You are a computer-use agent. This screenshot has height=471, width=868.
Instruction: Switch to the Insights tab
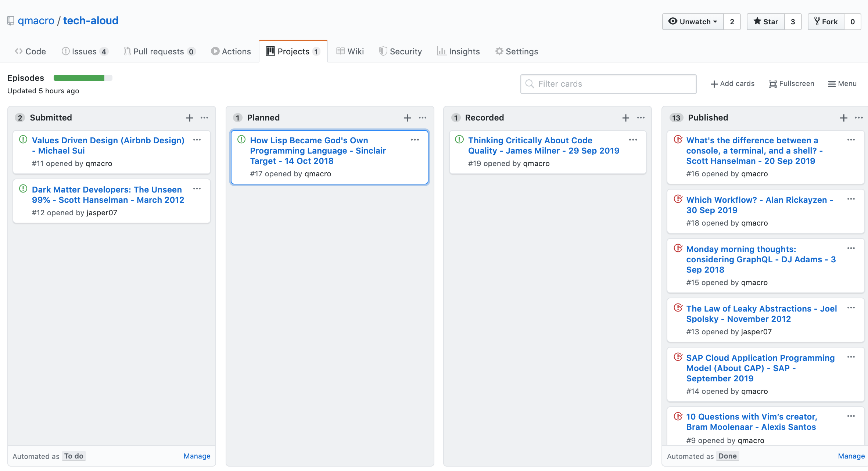(459, 51)
